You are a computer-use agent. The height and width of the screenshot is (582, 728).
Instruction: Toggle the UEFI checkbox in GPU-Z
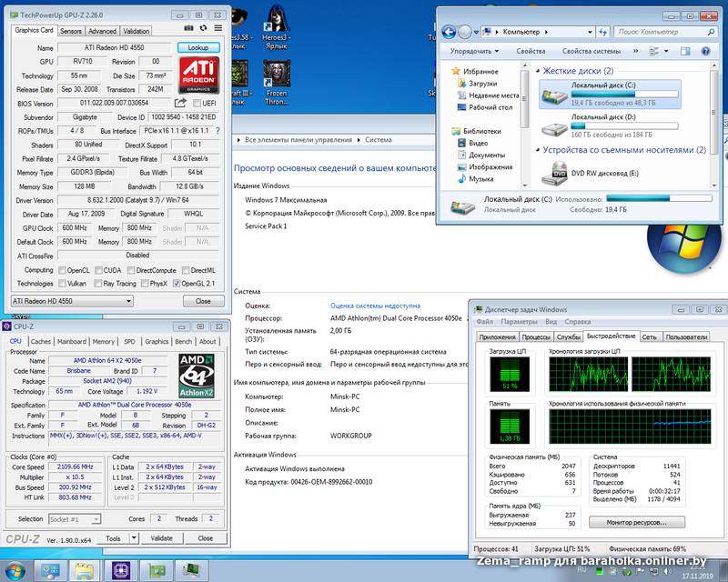[197, 103]
